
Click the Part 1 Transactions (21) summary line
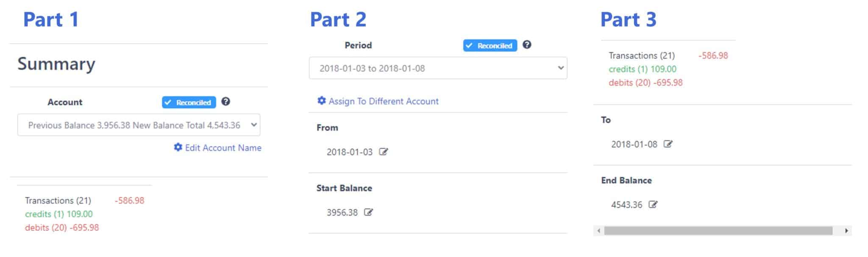[x=58, y=201]
